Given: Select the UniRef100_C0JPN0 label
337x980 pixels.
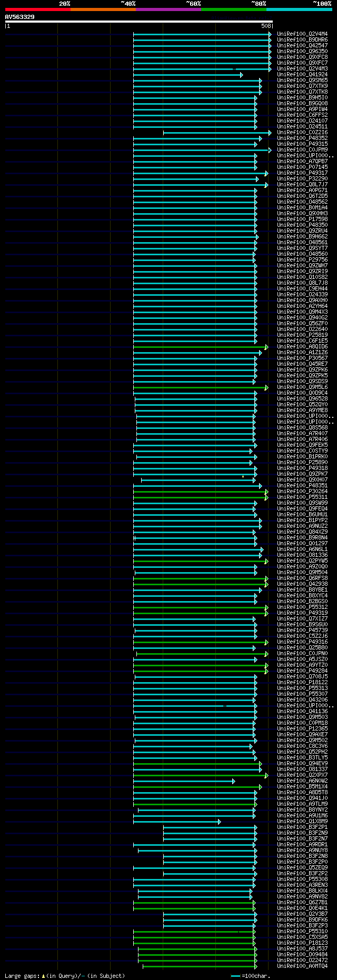Looking at the screenshot, I should (302, 654).
